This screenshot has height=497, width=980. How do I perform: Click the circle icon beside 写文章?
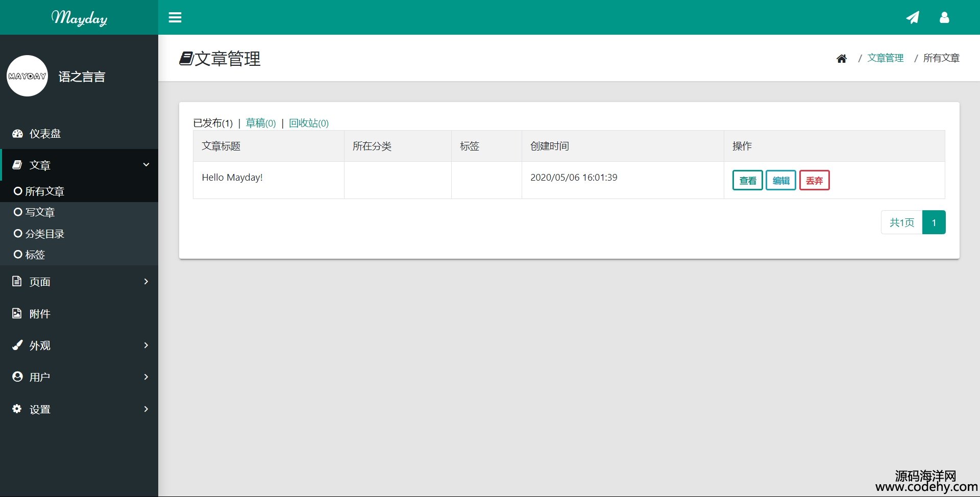[18, 212]
